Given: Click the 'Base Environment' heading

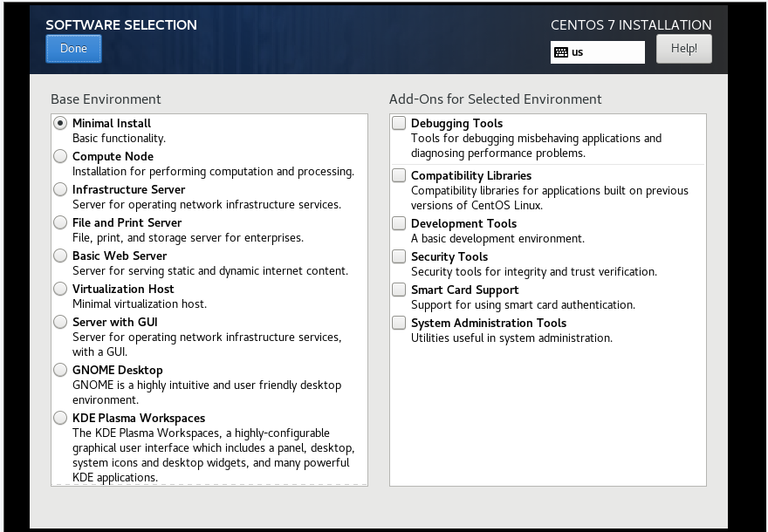Looking at the screenshot, I should click(106, 99).
